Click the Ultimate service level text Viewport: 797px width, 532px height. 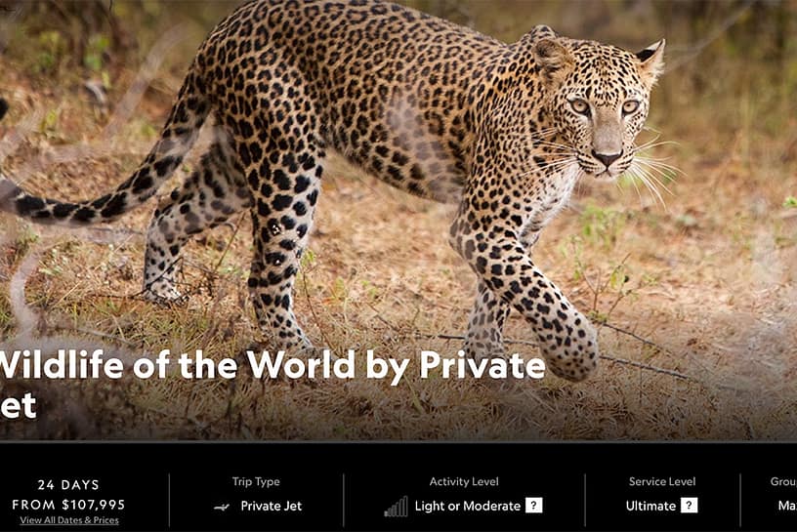coord(650,506)
